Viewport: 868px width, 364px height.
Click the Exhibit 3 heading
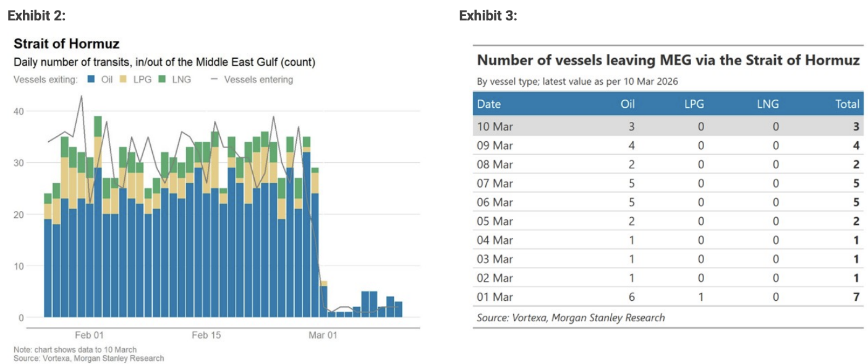coord(488,16)
